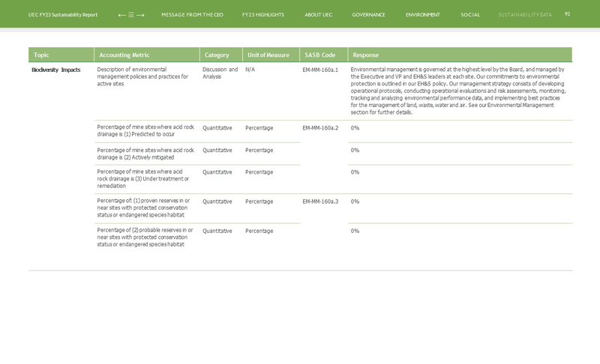Click the UEC FY23 Sustainability Report title

tap(63, 15)
